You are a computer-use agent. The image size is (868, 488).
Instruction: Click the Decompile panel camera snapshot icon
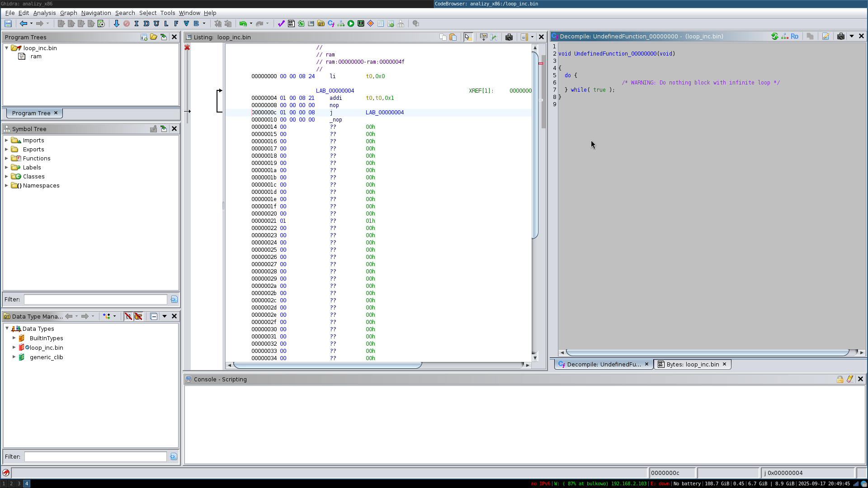click(x=841, y=36)
